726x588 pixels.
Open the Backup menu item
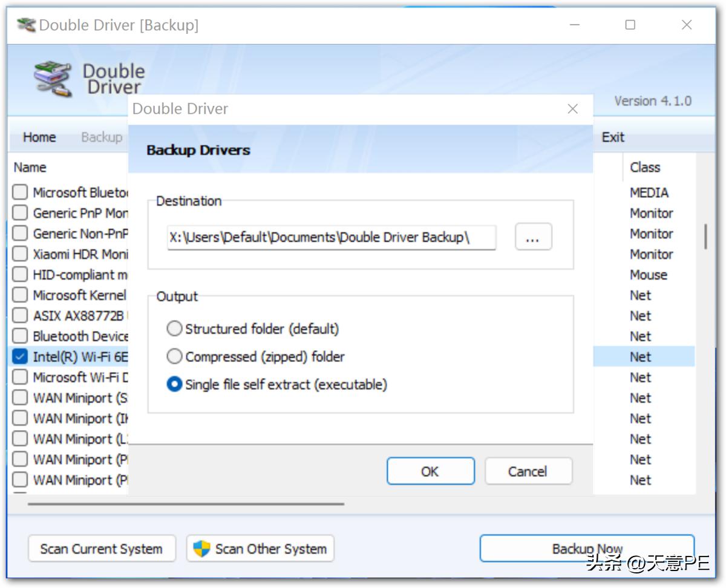[102, 137]
